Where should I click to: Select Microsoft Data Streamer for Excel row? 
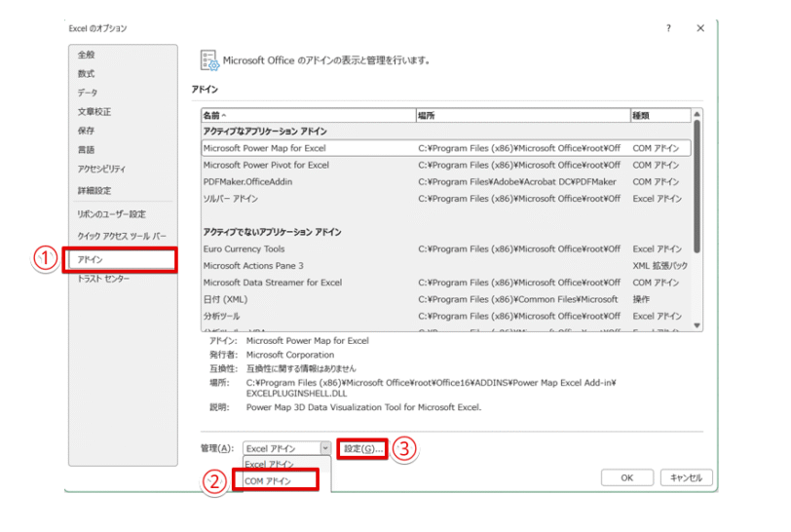[x=445, y=283]
